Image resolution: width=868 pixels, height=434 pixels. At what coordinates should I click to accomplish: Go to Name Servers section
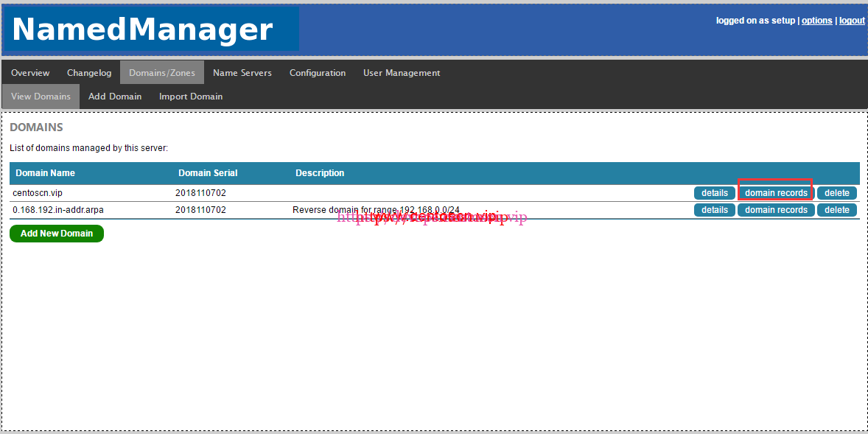point(242,73)
